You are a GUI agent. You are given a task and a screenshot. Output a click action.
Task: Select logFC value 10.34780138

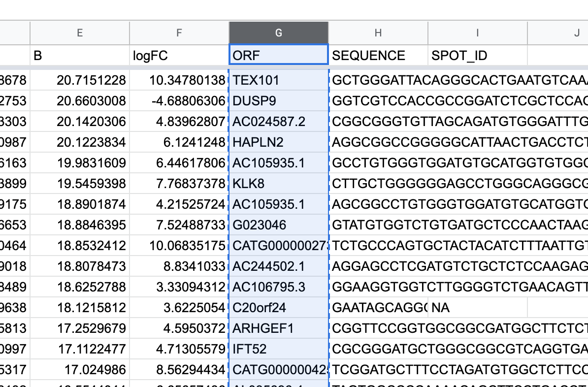(179, 80)
